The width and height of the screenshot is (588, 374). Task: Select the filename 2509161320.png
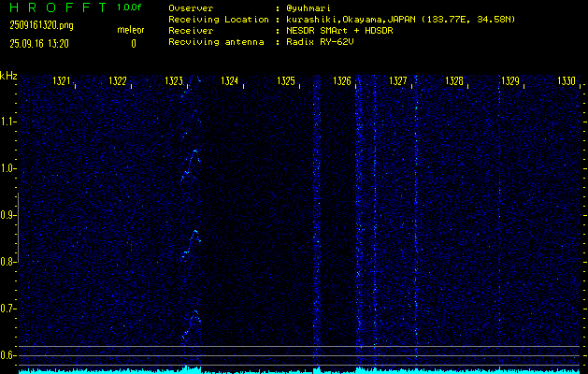pyautogui.click(x=41, y=25)
